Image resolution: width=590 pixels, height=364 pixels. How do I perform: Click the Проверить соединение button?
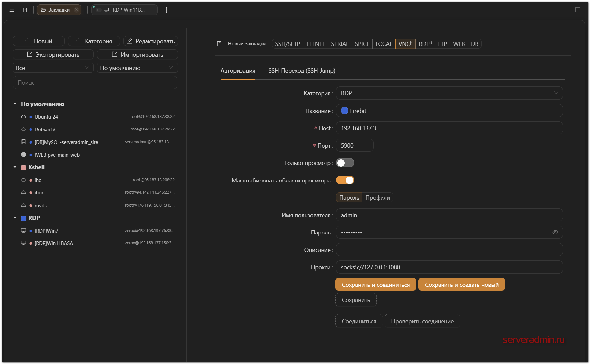(423, 321)
